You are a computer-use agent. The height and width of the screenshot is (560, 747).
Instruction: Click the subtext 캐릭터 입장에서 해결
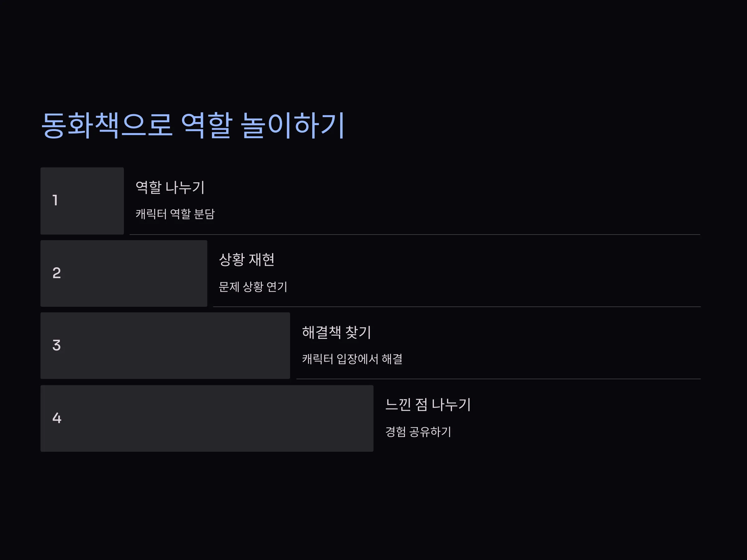[x=352, y=358]
